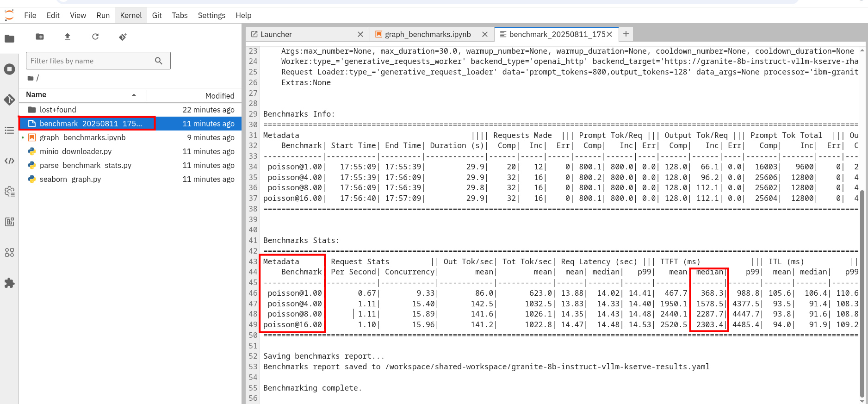Show the Table of Contents panel
868x404 pixels.
(x=9, y=131)
